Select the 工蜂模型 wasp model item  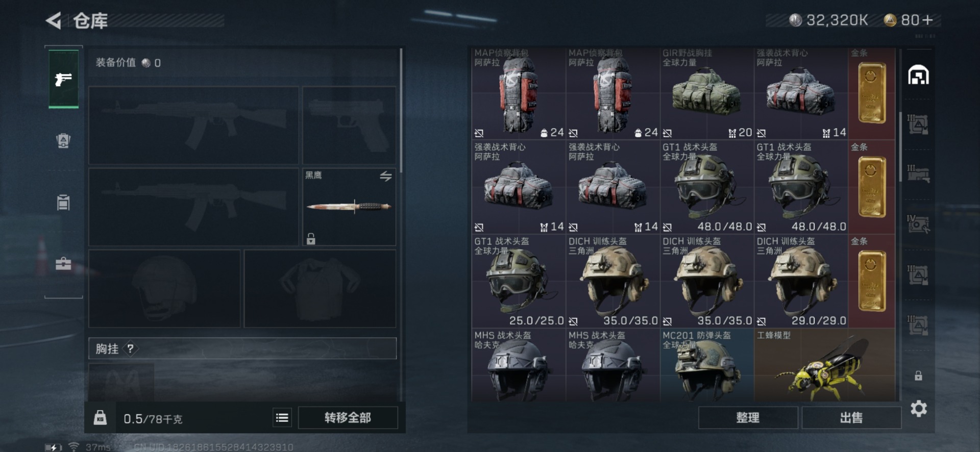coord(824,365)
